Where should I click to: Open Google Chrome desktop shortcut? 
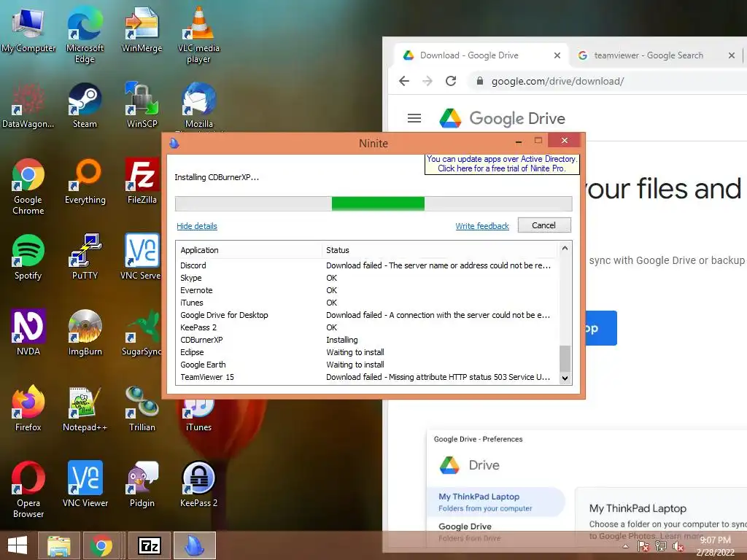(x=28, y=186)
